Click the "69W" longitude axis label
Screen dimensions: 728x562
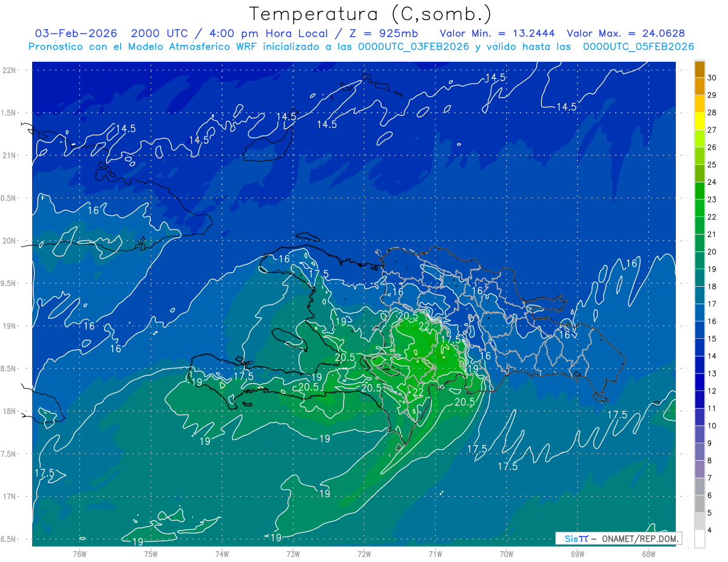pyautogui.click(x=578, y=554)
